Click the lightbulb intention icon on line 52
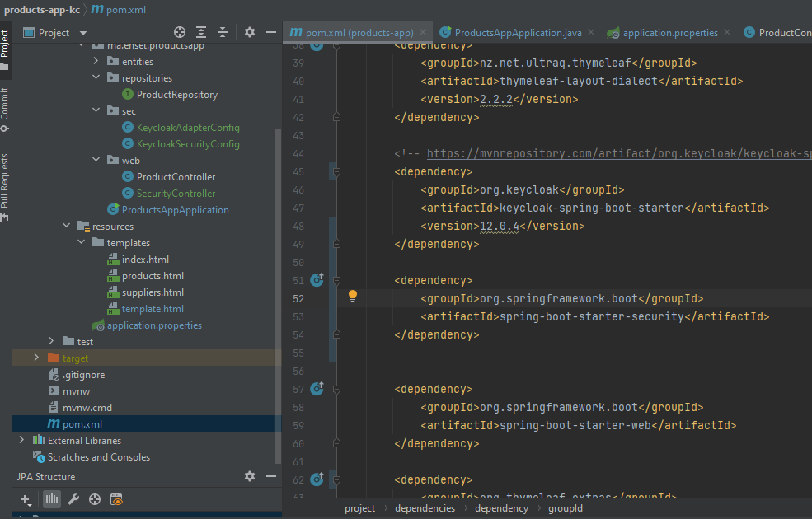 (x=353, y=296)
